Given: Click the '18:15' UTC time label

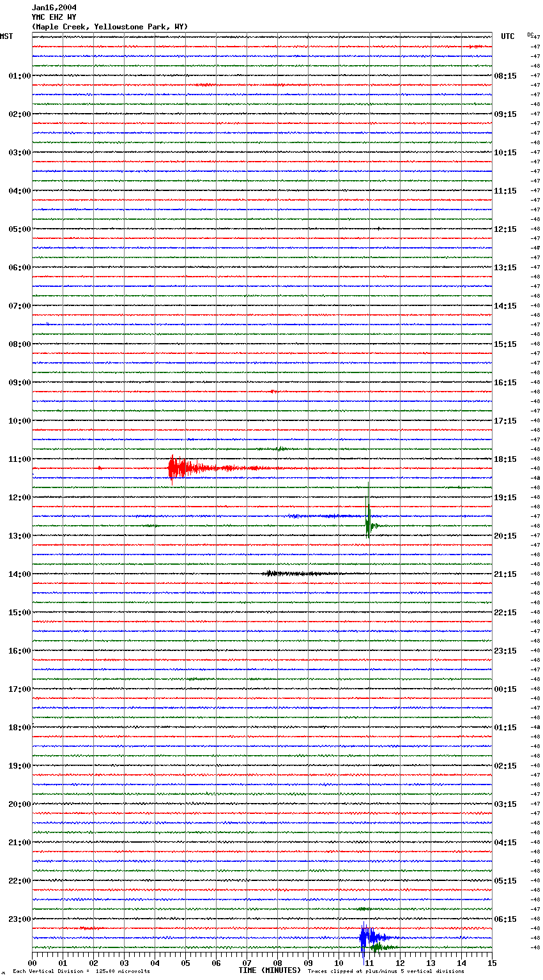Looking at the screenshot, I should click(x=505, y=459).
